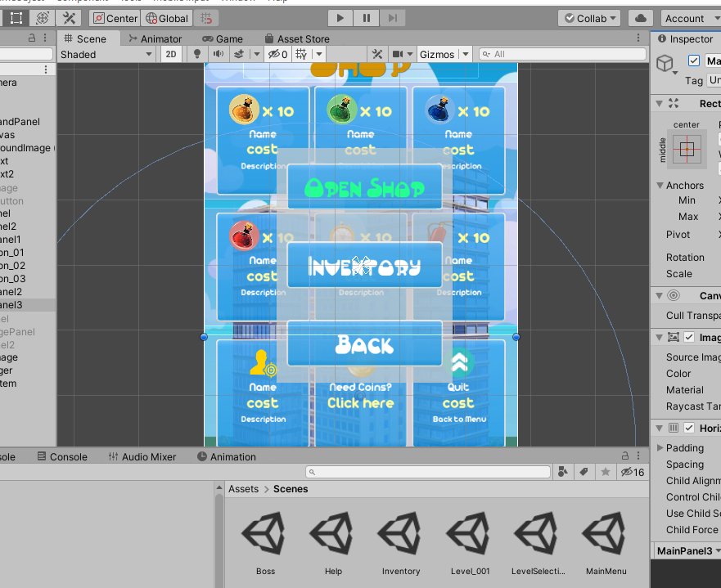Open Scene view more options menu
The height and width of the screenshot is (588, 721).
[638, 38]
